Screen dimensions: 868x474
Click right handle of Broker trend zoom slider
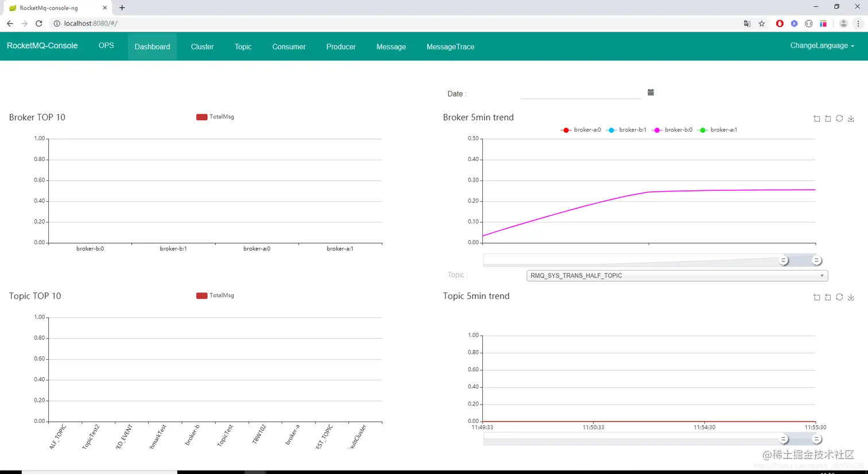pos(816,260)
